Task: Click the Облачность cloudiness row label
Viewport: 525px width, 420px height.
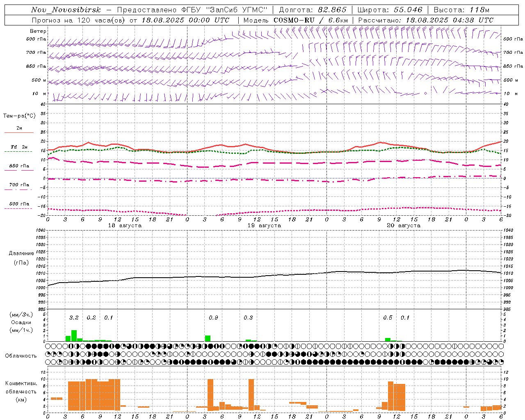Action: pyautogui.click(x=21, y=356)
